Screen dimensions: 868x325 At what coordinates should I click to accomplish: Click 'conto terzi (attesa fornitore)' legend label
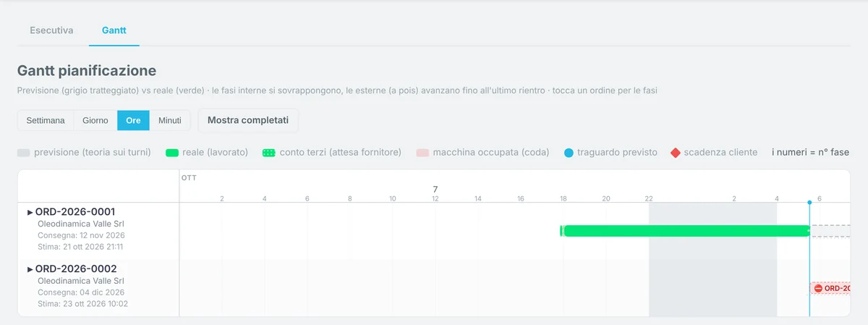pos(340,153)
